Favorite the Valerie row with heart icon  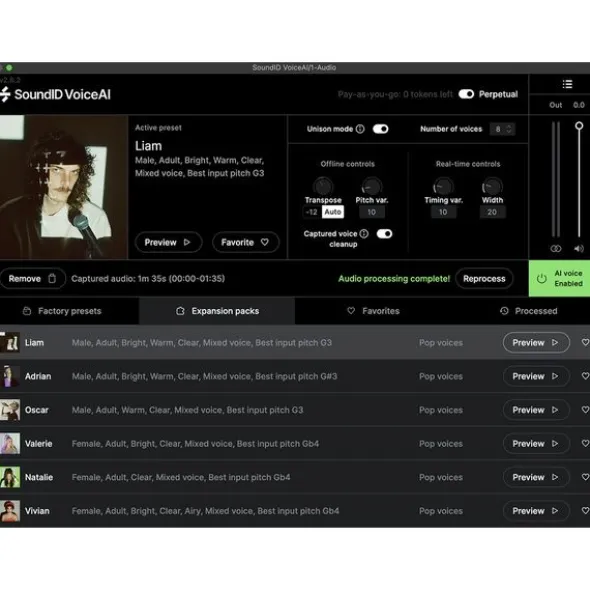click(585, 443)
